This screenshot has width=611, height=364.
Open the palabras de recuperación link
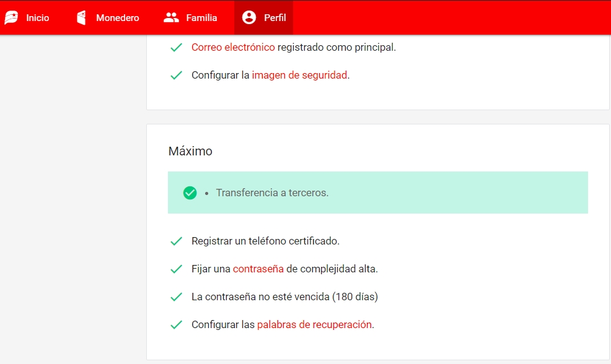pos(314,324)
